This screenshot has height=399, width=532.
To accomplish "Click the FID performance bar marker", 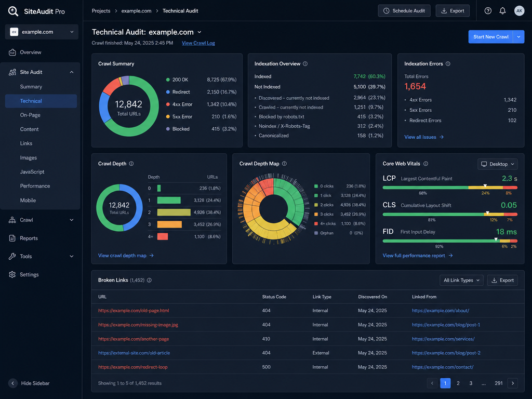I will point(496,239).
